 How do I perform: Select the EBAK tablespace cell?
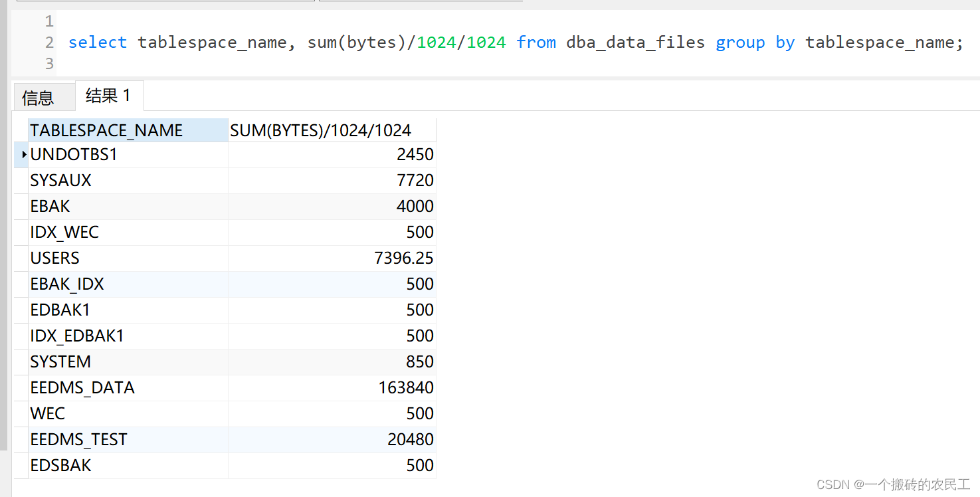[x=128, y=206]
